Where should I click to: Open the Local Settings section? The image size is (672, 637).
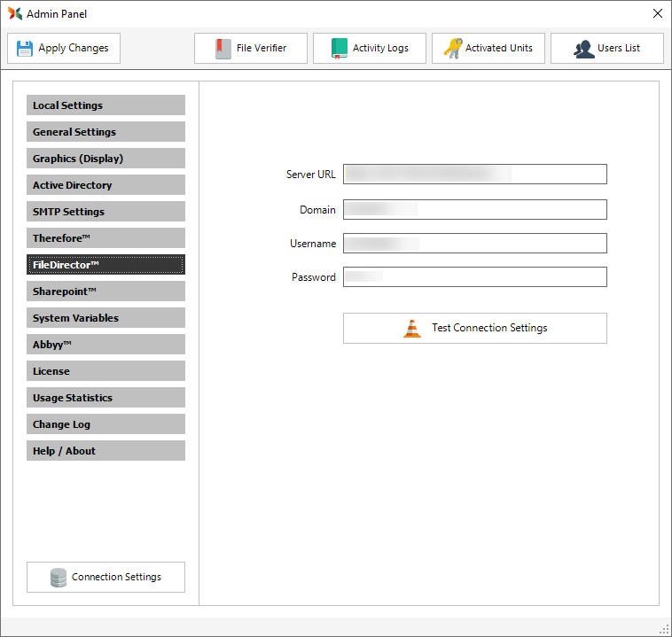click(x=105, y=105)
